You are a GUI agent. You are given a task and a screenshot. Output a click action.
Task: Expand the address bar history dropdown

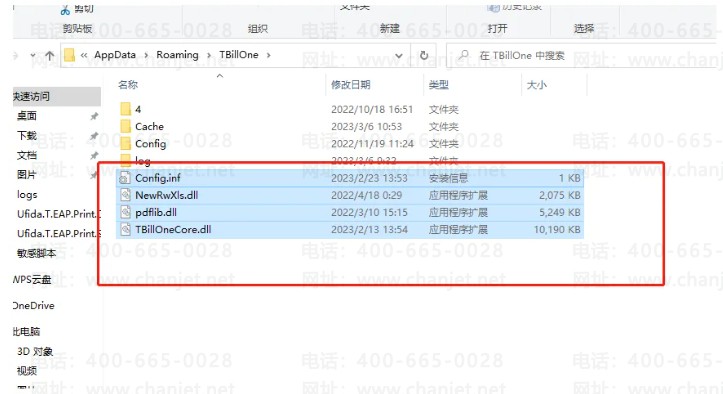399,56
